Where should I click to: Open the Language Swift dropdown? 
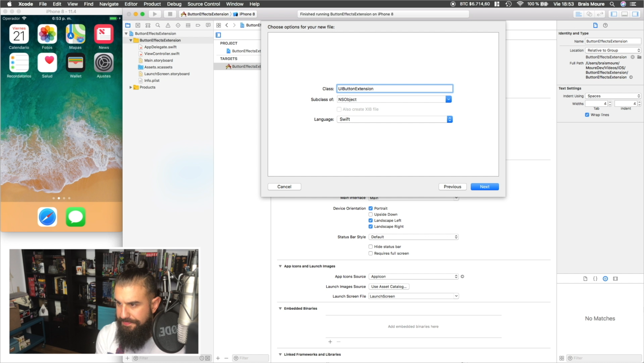pos(450,119)
